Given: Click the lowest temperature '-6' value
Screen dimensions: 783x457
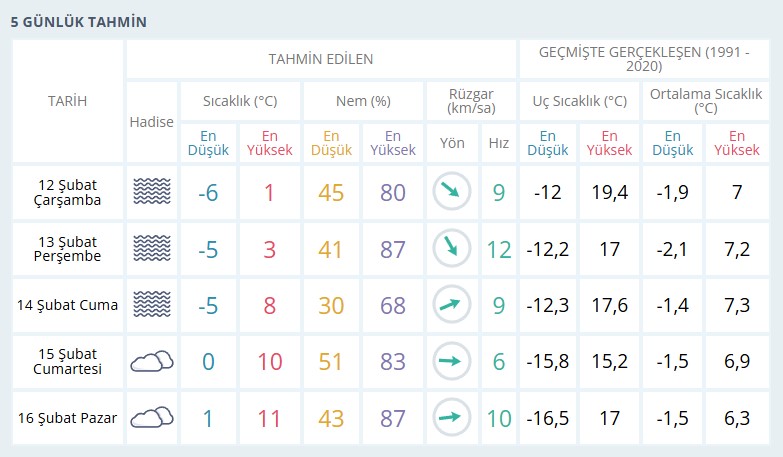Looking at the screenshot, I should [208, 193].
